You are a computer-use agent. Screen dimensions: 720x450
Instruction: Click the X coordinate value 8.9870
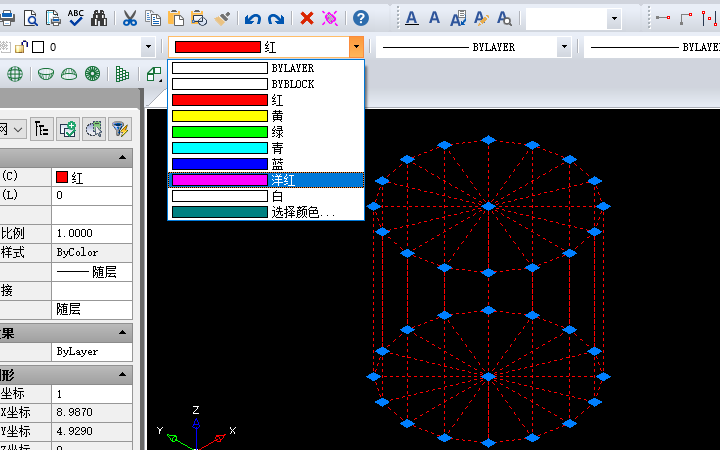coord(92,412)
